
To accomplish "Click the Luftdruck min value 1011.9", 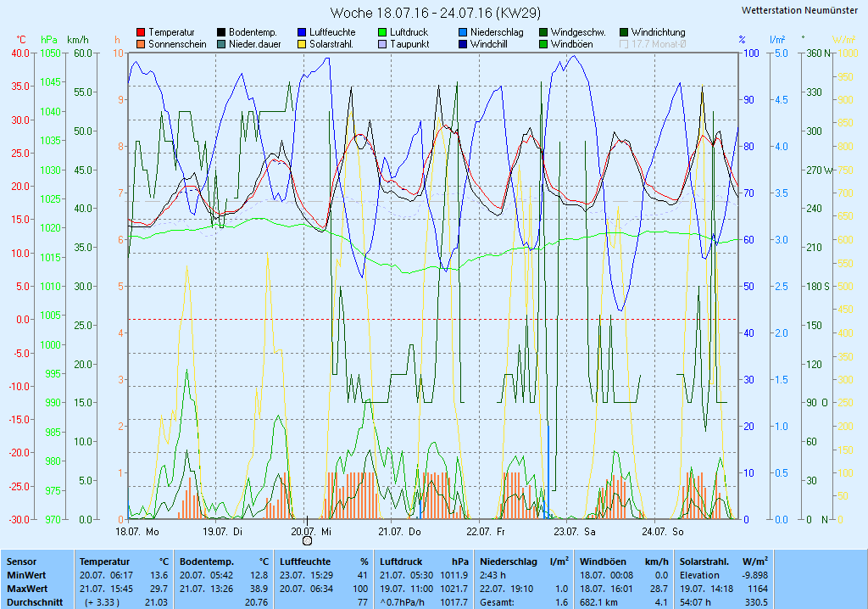I will pyautogui.click(x=454, y=575).
